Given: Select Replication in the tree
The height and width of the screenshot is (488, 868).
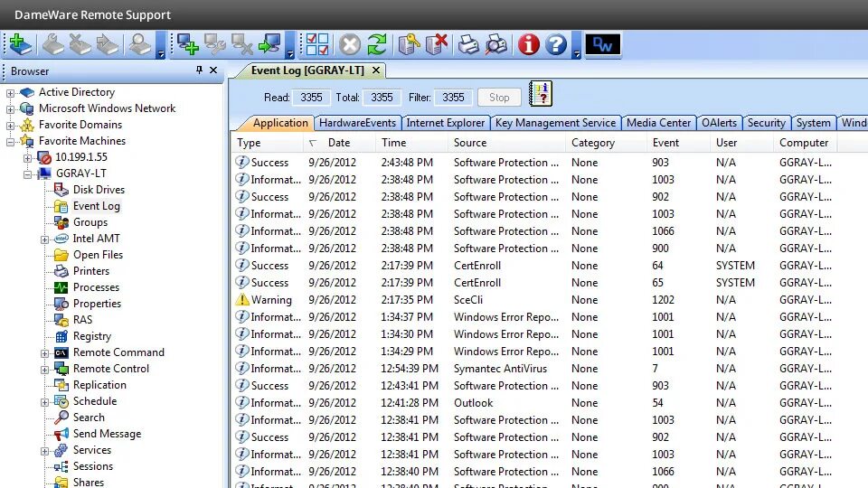Looking at the screenshot, I should 99,385.
